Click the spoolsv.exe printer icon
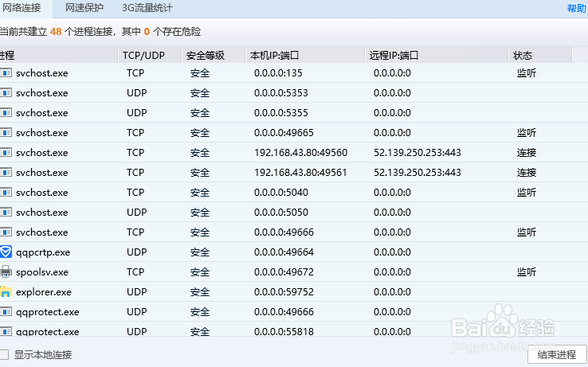 [6, 271]
